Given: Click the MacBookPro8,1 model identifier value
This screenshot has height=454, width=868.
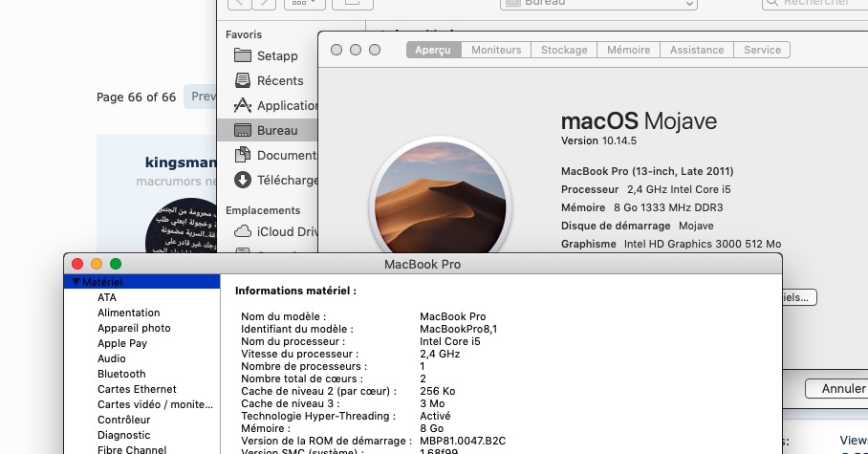Looking at the screenshot, I should pyautogui.click(x=458, y=329).
